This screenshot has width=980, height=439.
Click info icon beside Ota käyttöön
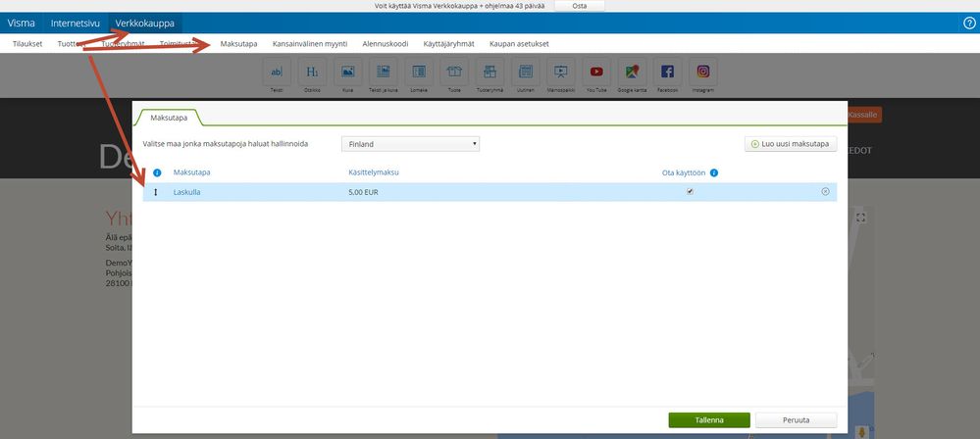(x=714, y=173)
